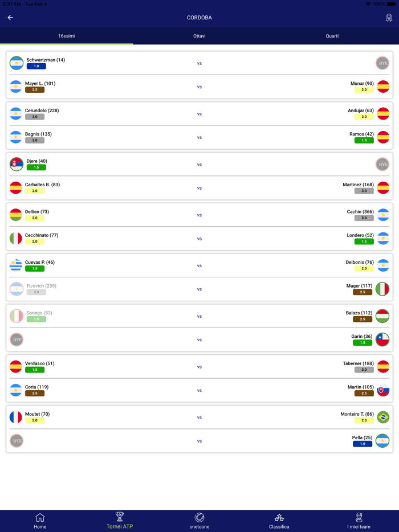Viewport: 399px width, 532px height.
Task: Select the 16esimi tab
Action: click(67, 36)
